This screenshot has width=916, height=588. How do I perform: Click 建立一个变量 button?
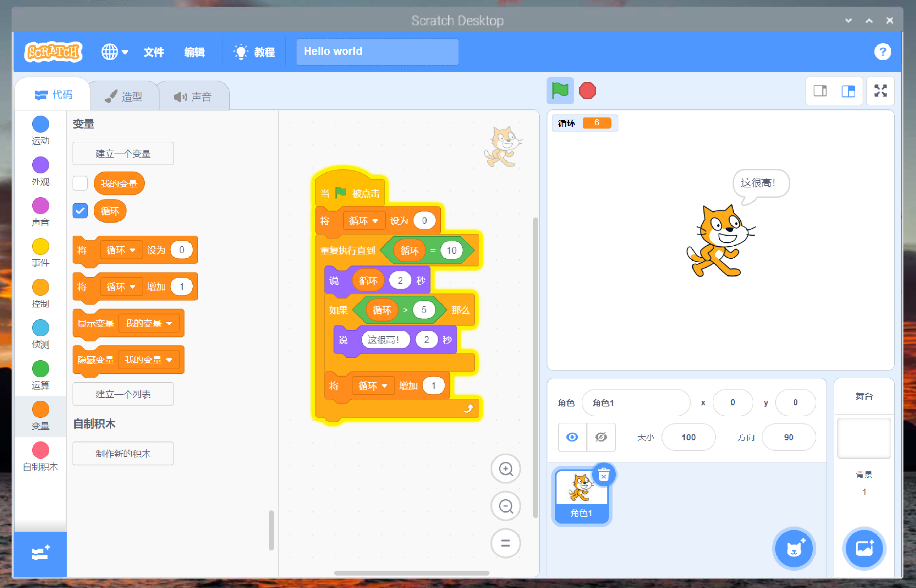point(123,154)
